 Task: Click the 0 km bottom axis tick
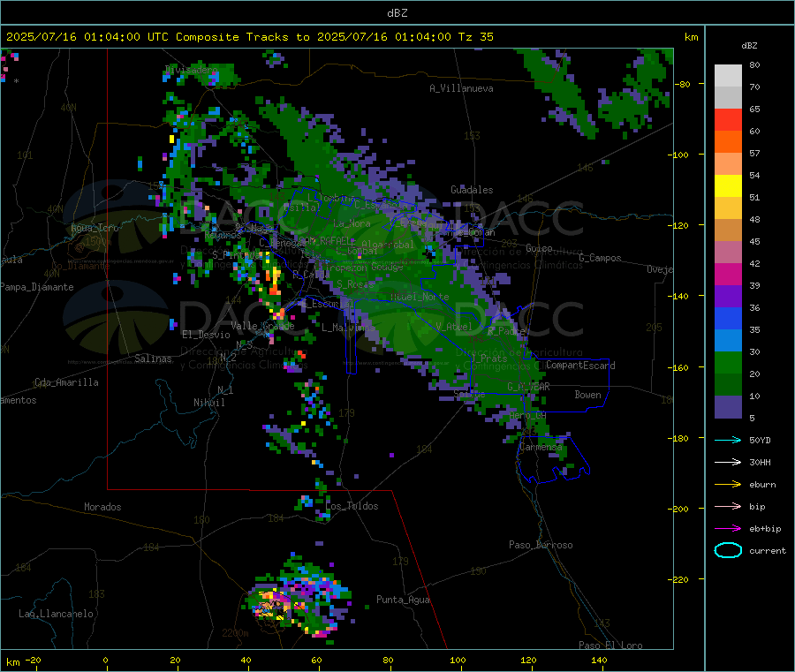click(105, 660)
